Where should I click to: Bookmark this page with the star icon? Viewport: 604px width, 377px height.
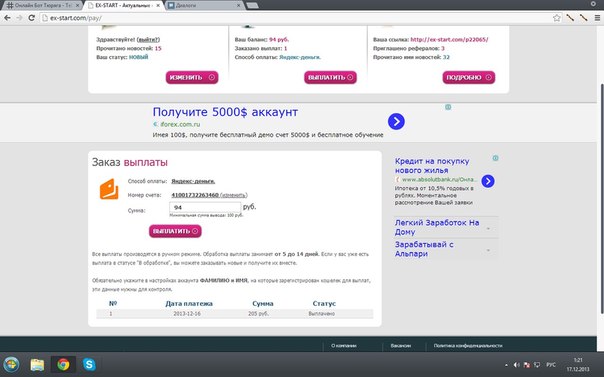[x=557, y=18]
